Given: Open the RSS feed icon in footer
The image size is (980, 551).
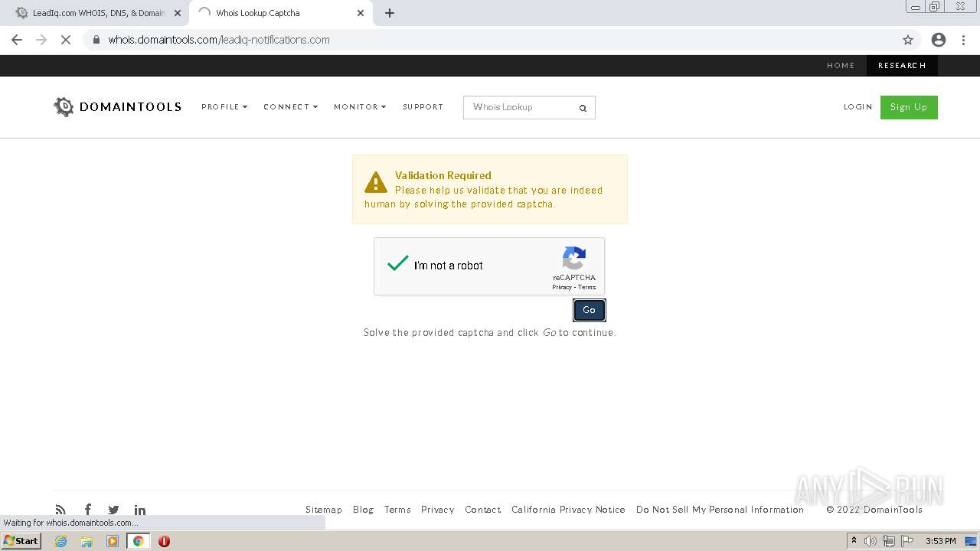Looking at the screenshot, I should pyautogui.click(x=60, y=510).
